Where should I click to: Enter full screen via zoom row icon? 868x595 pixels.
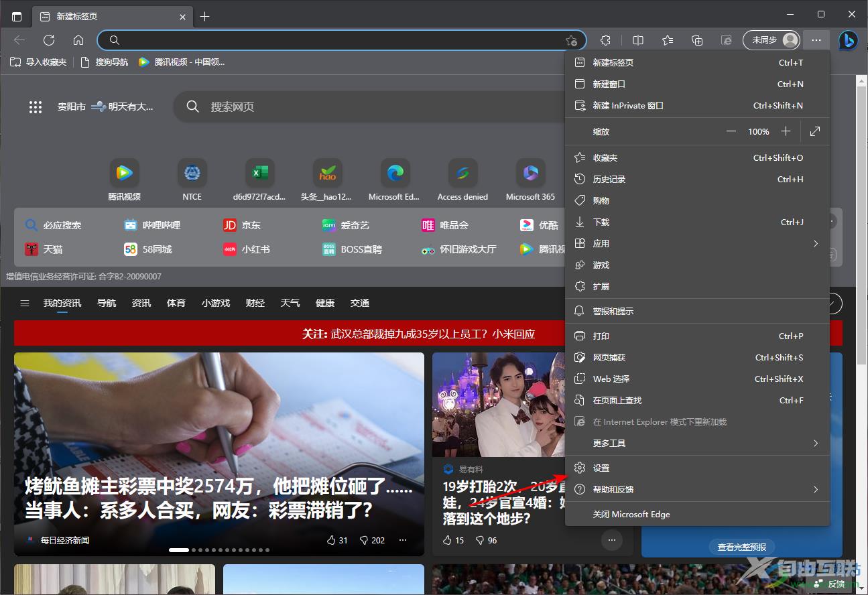click(x=815, y=131)
